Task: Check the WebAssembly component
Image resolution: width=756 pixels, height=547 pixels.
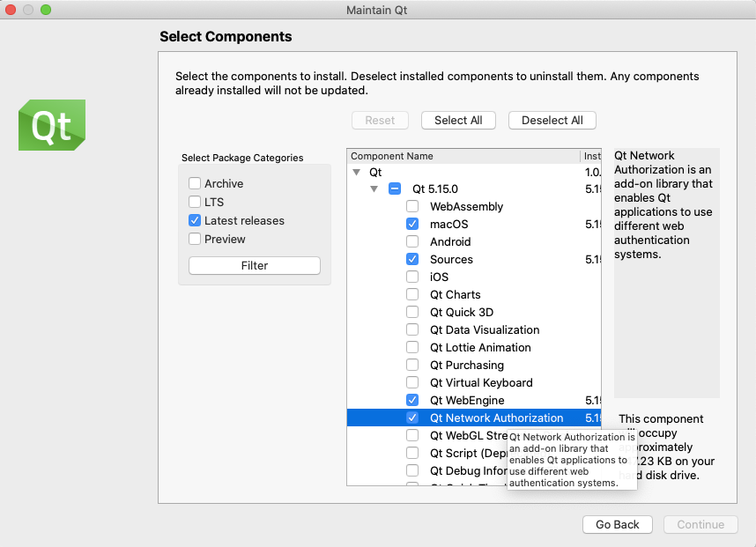Action: tap(412, 206)
